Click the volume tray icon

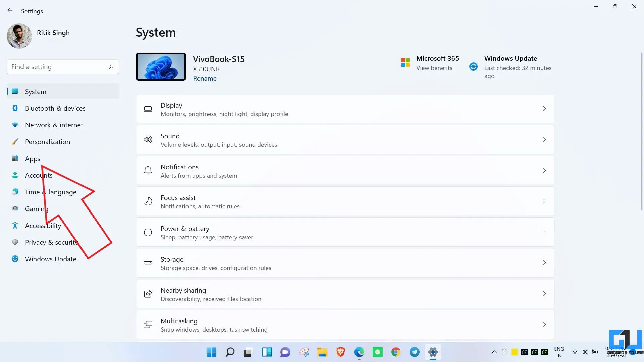tap(585, 352)
